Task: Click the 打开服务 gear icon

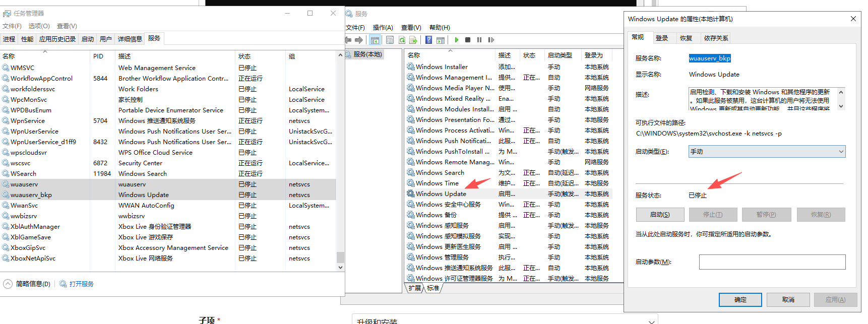Action: [63, 284]
